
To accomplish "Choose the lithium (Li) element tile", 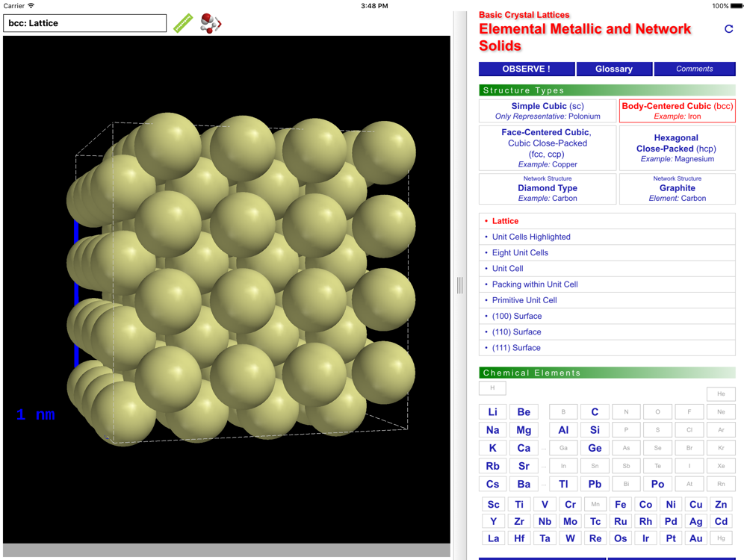I will coord(492,412).
